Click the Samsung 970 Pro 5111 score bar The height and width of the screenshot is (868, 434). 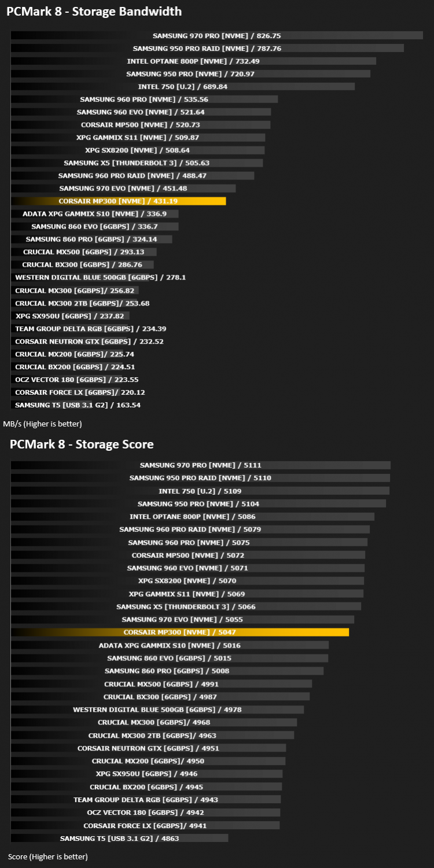coord(201,465)
